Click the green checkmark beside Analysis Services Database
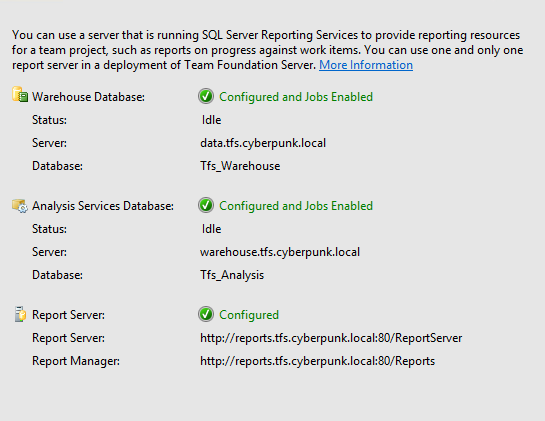Image resolution: width=545 pixels, height=421 pixels. click(x=206, y=205)
